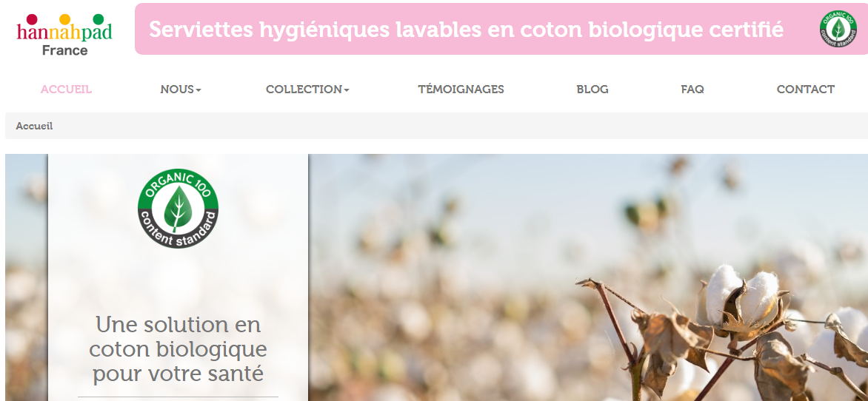Open the ACCUEIL menu item
The height and width of the screenshot is (401, 868).
point(67,89)
